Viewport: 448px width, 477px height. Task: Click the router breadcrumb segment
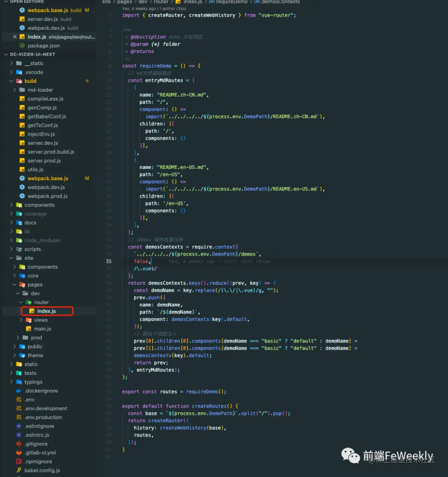(x=161, y=2)
